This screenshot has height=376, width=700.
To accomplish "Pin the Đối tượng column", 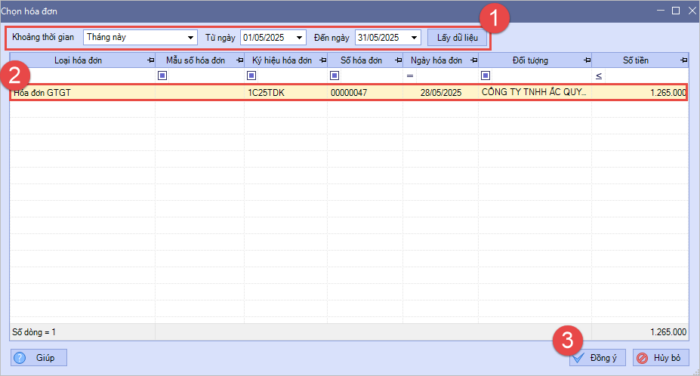I will (588, 60).
